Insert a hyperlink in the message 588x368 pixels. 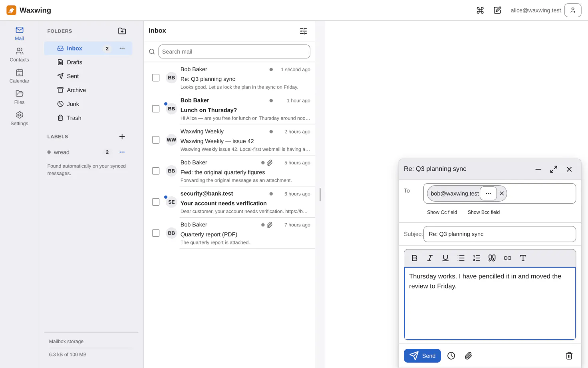point(508,258)
